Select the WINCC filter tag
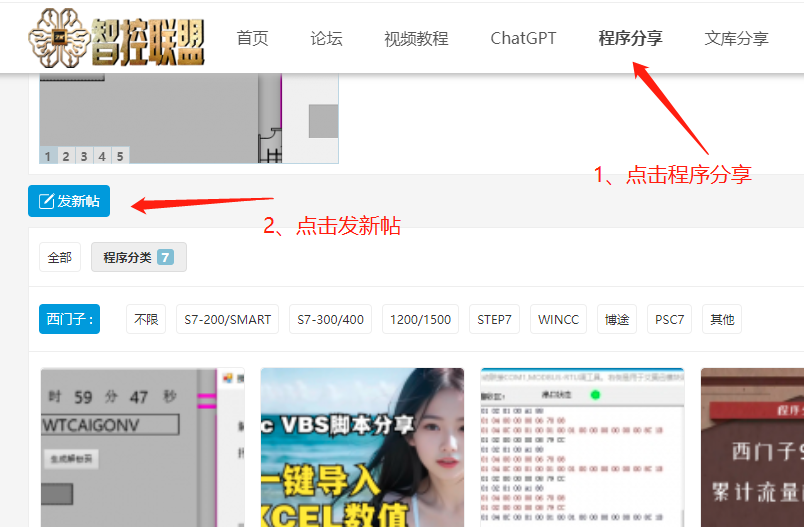The width and height of the screenshot is (804, 527). (558, 319)
